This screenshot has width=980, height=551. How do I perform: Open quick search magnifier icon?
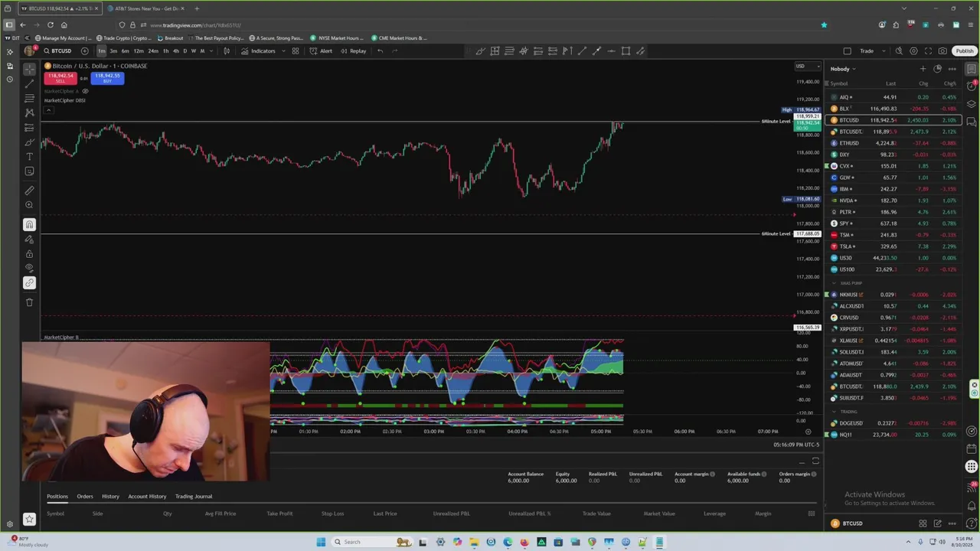pyautogui.click(x=899, y=51)
